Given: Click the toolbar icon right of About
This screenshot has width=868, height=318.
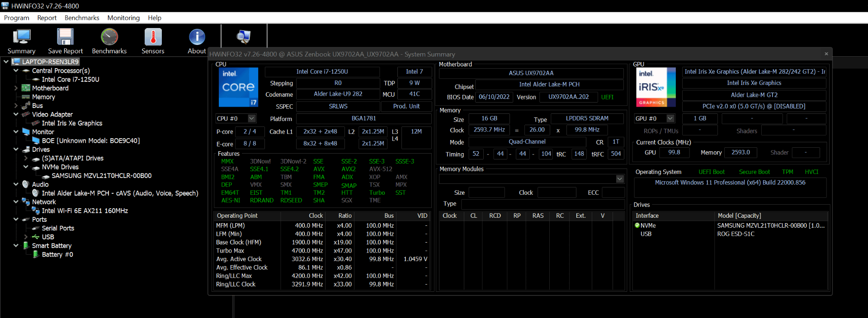Looking at the screenshot, I should 244,37.
